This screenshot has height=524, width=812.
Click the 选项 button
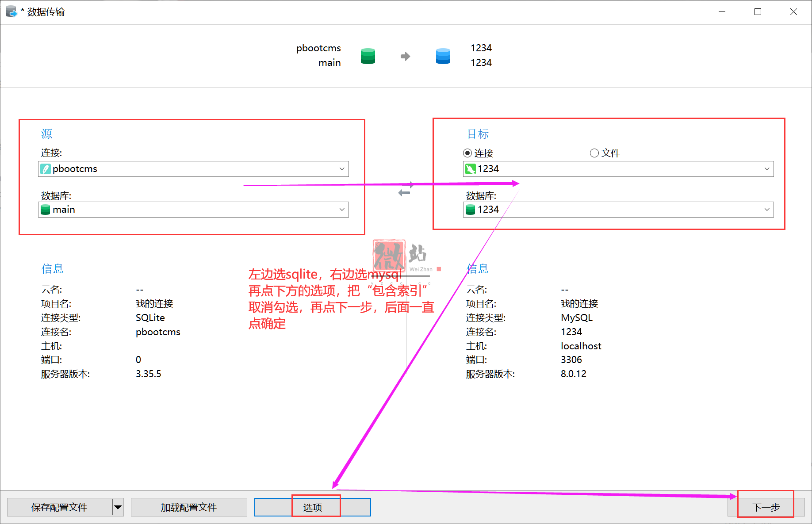(314, 507)
